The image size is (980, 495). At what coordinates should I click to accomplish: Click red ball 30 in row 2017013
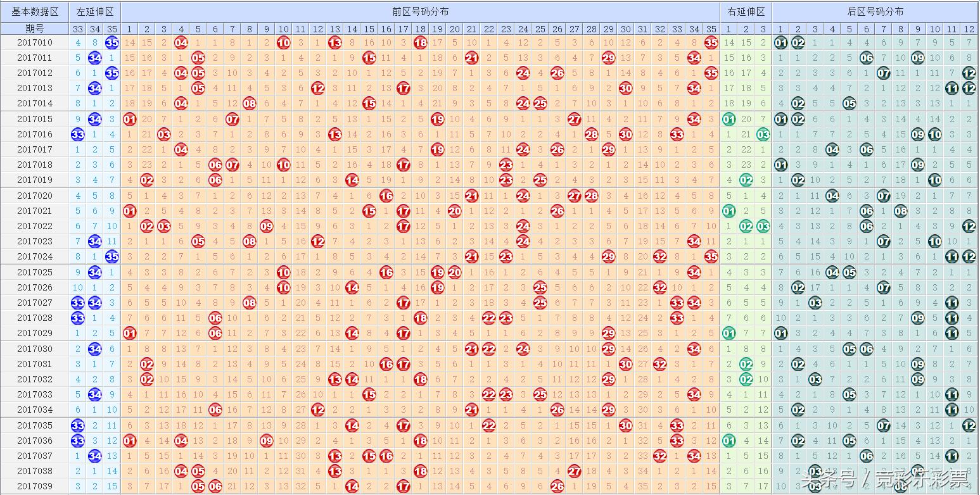(626, 89)
